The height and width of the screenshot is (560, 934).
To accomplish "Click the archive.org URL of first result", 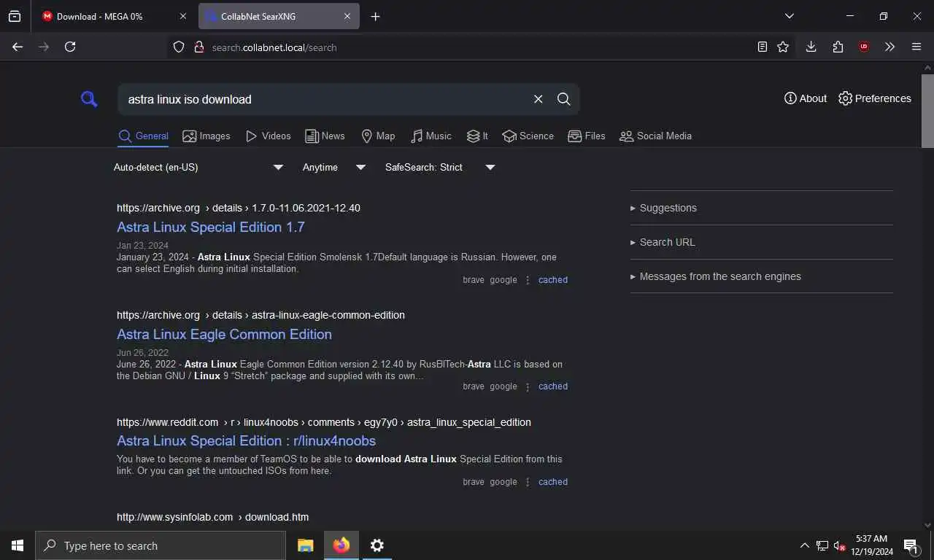I will coord(239,208).
